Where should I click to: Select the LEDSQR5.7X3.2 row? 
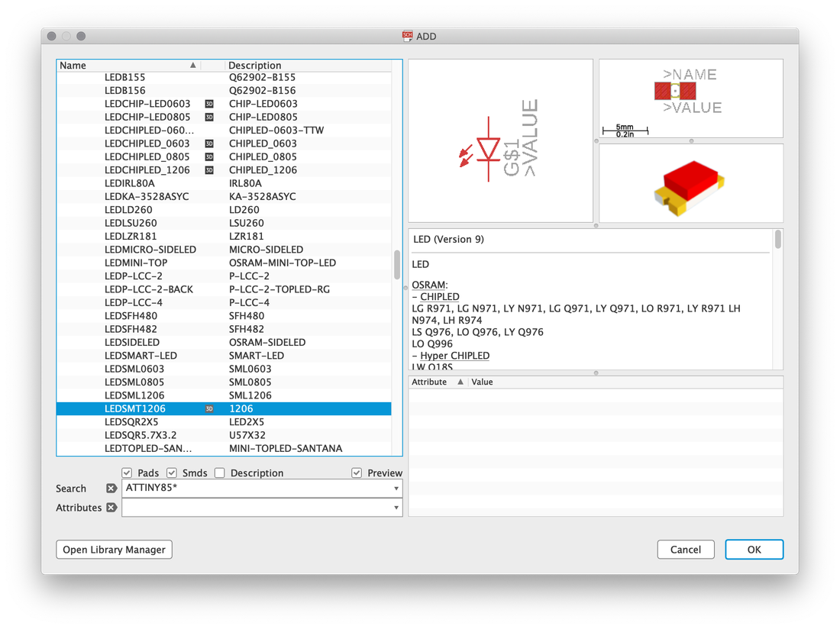(x=224, y=435)
